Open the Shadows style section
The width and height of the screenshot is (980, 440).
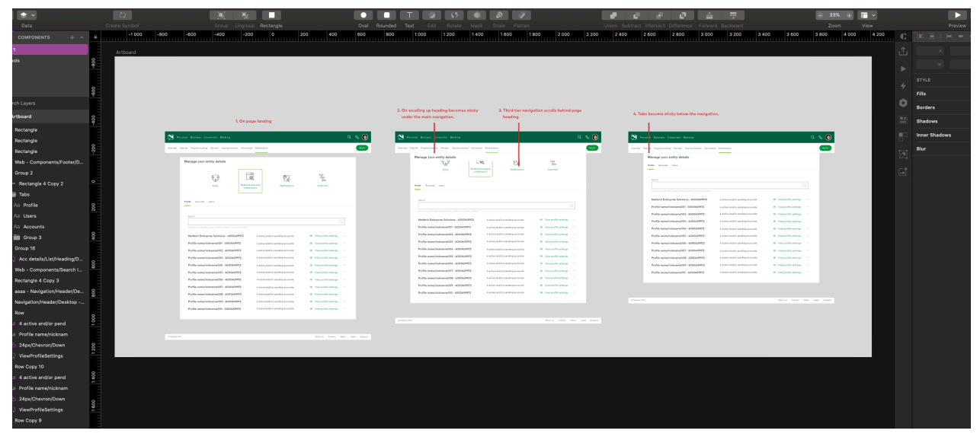[x=927, y=121]
